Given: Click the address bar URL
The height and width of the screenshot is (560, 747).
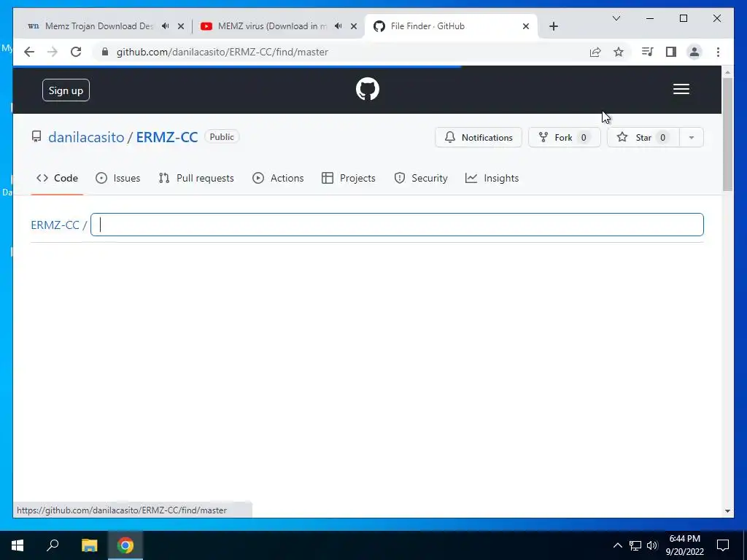Looking at the screenshot, I should (x=222, y=52).
